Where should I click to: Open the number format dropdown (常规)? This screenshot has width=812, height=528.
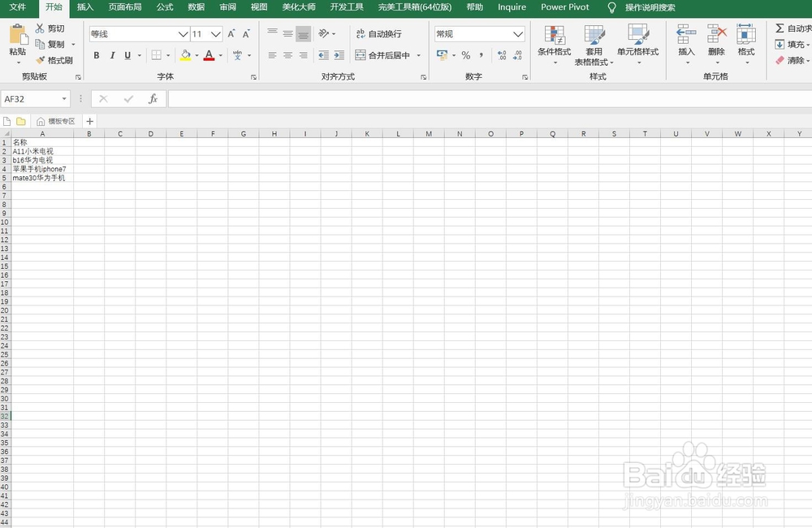point(518,34)
